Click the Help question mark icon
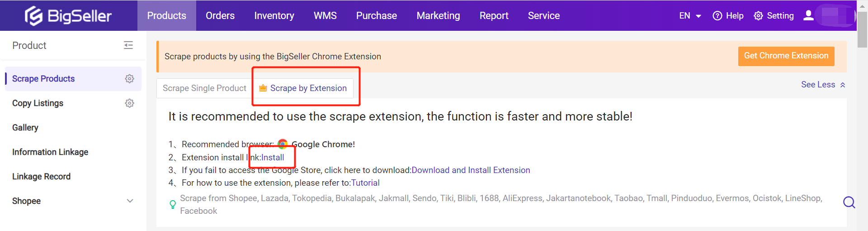The image size is (868, 231). pyautogui.click(x=717, y=16)
